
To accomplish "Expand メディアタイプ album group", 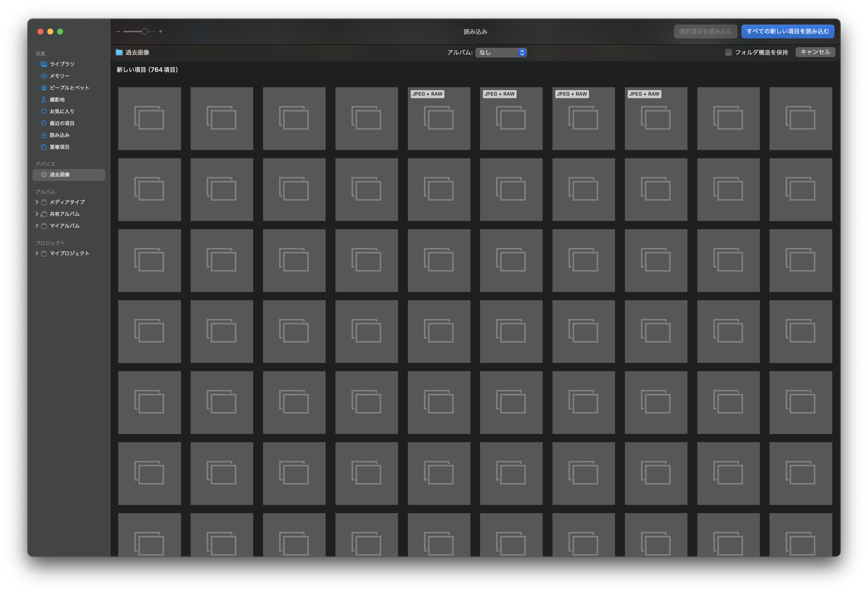I will (37, 202).
